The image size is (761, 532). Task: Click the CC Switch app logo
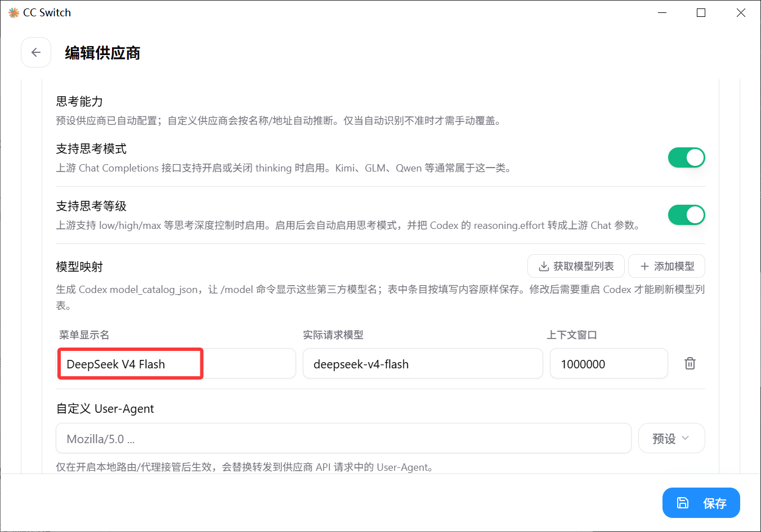click(x=14, y=12)
